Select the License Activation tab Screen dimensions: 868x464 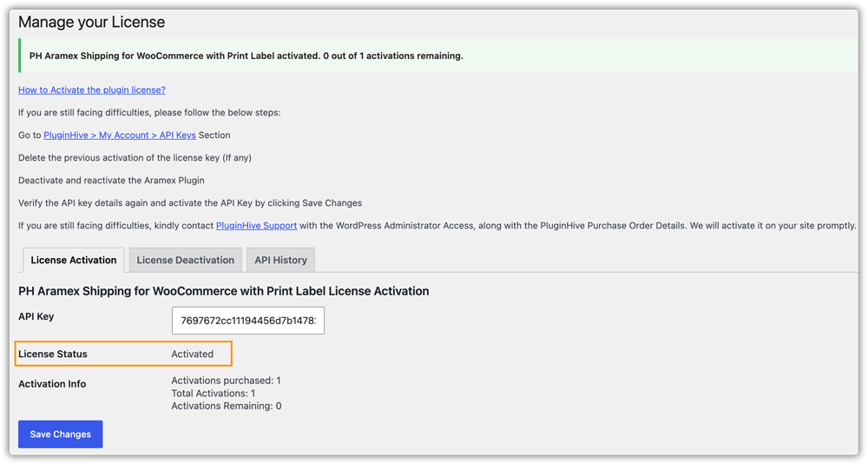click(x=74, y=260)
